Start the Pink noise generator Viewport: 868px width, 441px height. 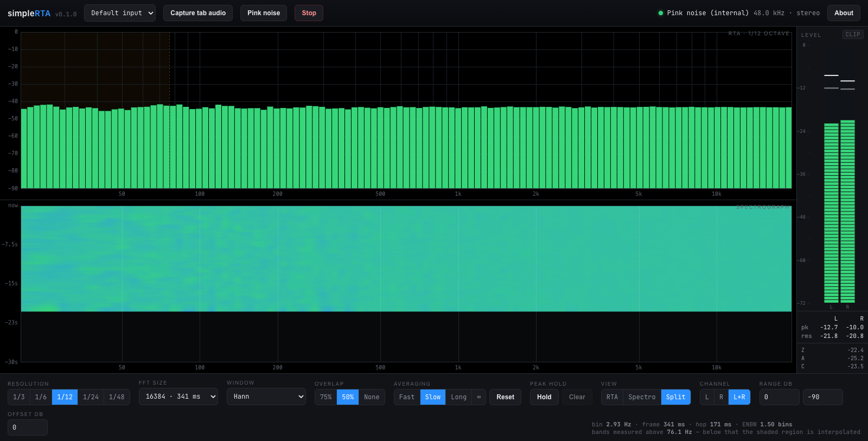[264, 13]
